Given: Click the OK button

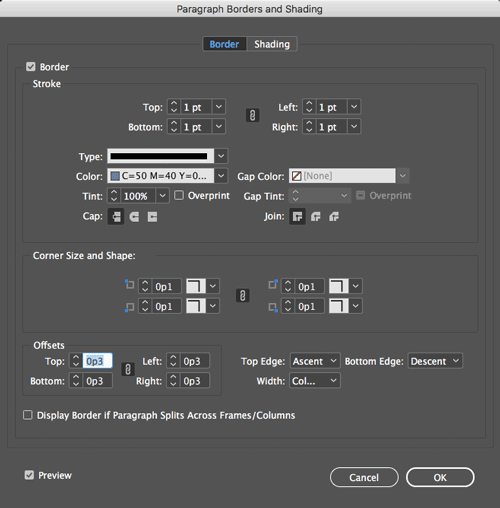Looking at the screenshot, I should click(440, 477).
